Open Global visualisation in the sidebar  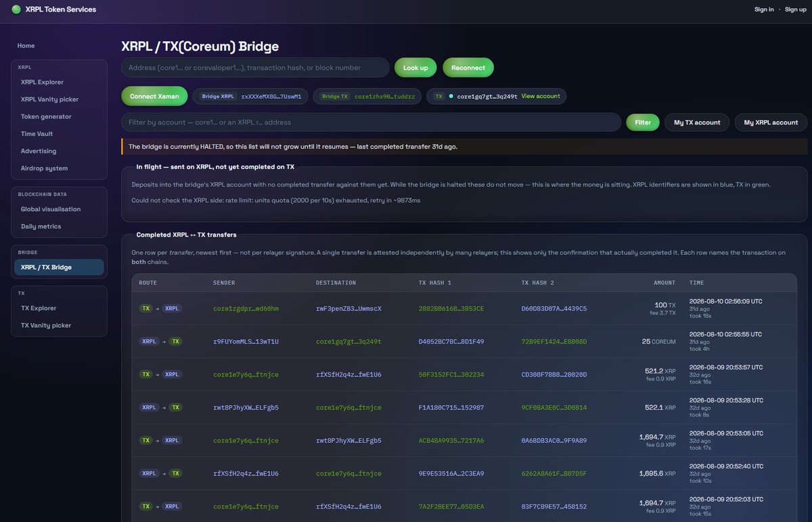(51, 210)
